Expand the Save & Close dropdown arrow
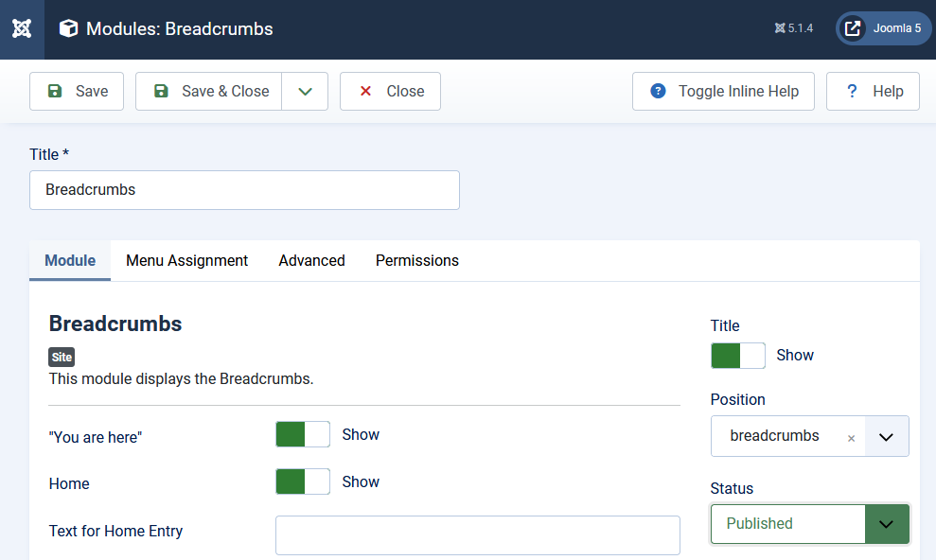936x560 pixels. 305,92
